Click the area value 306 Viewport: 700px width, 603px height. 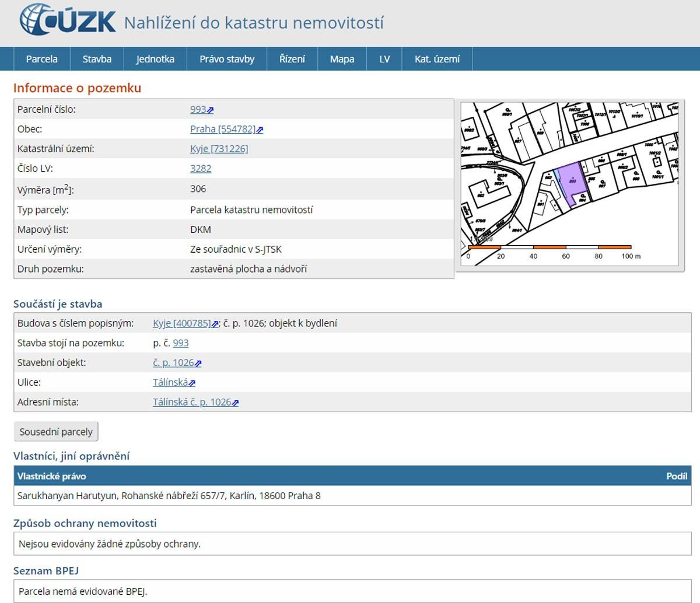click(x=198, y=189)
